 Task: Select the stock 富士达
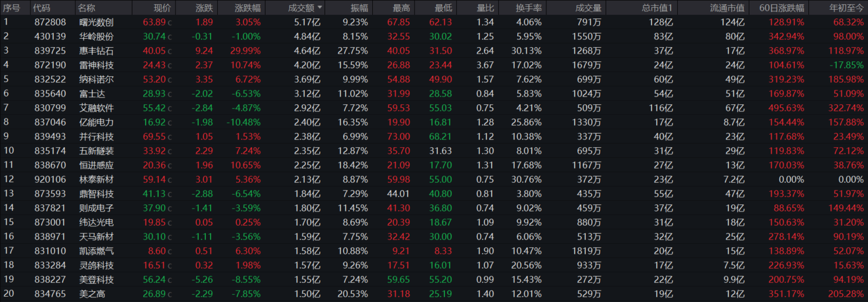pos(91,94)
